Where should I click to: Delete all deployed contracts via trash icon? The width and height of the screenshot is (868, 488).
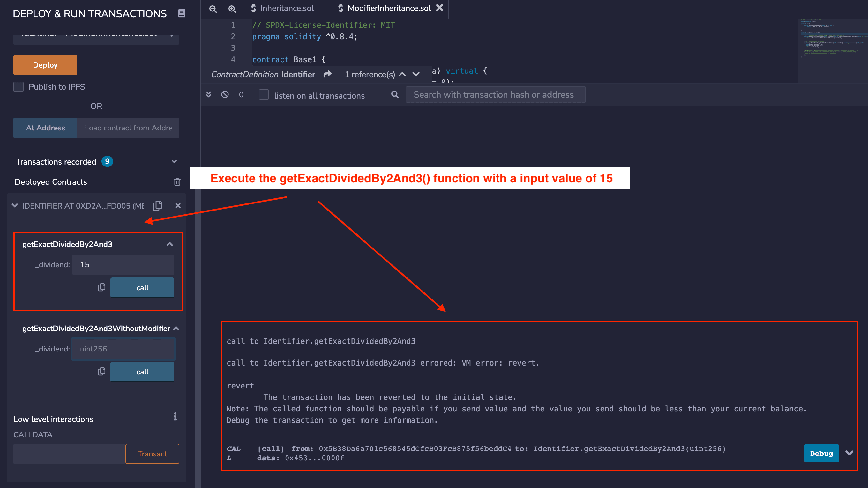pos(177,182)
